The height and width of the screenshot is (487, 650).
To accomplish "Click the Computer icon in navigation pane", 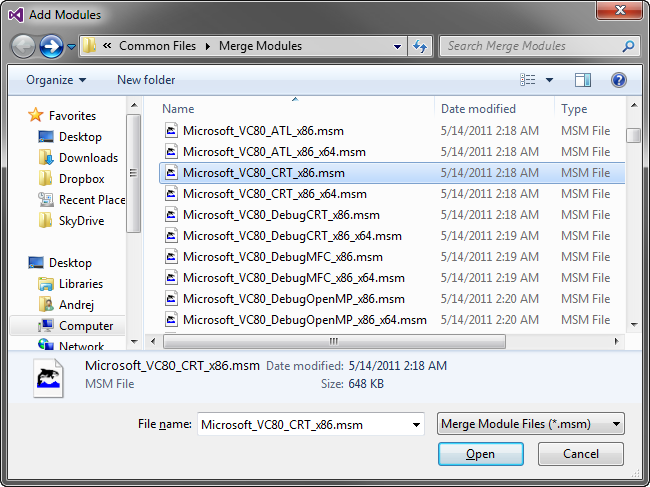I will (x=46, y=326).
